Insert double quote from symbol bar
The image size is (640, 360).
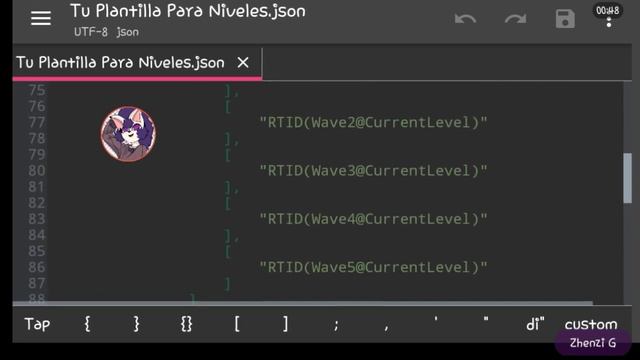486,320
